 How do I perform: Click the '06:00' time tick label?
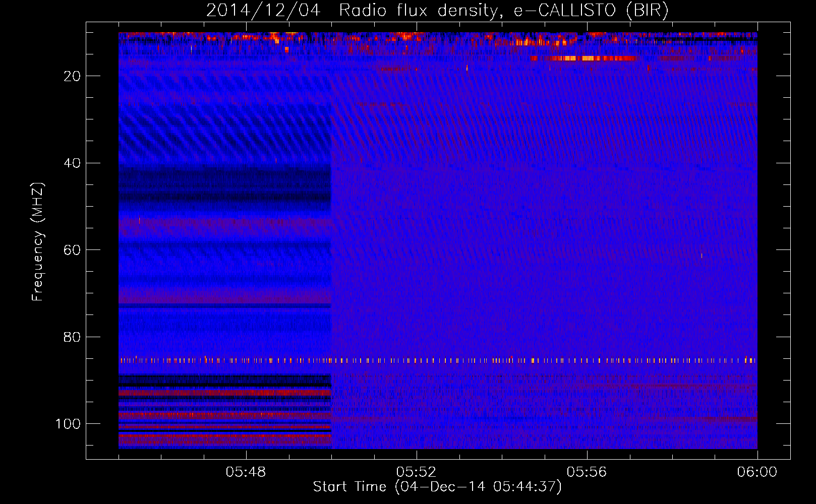point(757,472)
